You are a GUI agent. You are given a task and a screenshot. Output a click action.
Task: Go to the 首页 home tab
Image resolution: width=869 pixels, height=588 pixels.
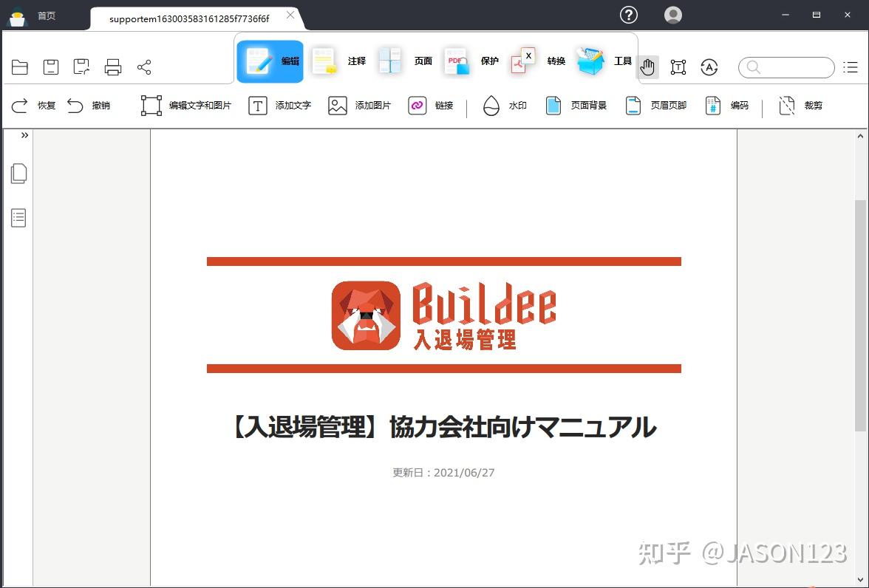[47, 16]
